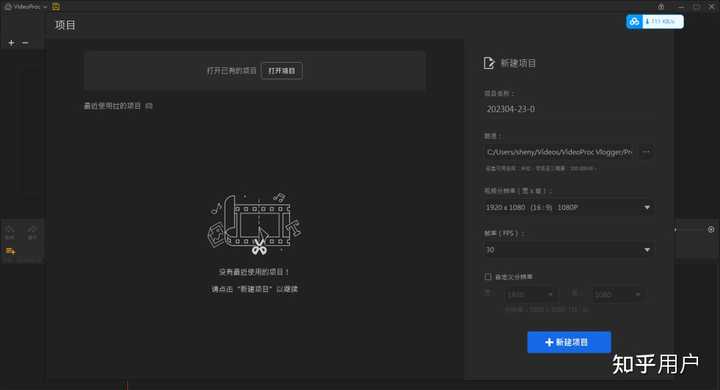720x390 pixels.
Task: Clear recent projects with the trash icon
Action: pyautogui.click(x=149, y=106)
